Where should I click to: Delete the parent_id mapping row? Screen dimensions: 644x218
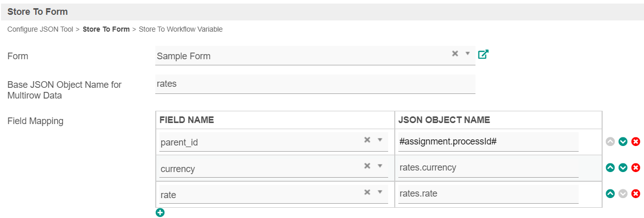636,141
